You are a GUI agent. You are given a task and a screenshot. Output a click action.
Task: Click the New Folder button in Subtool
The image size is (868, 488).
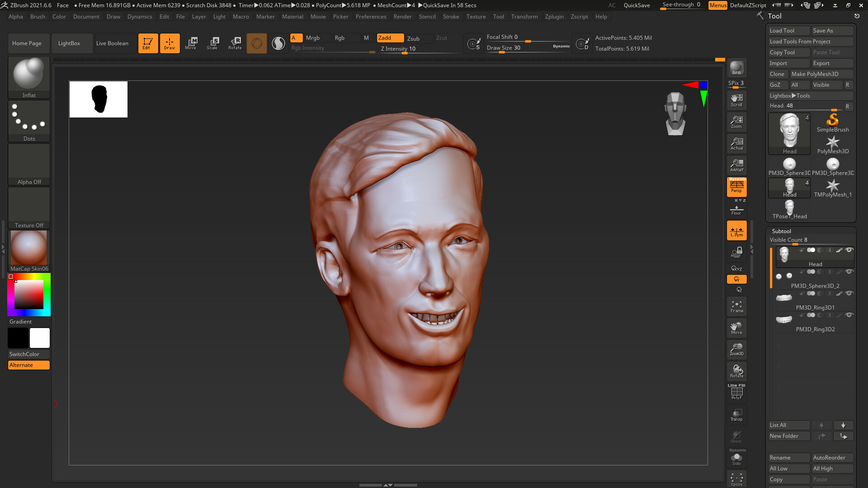pyautogui.click(x=789, y=436)
